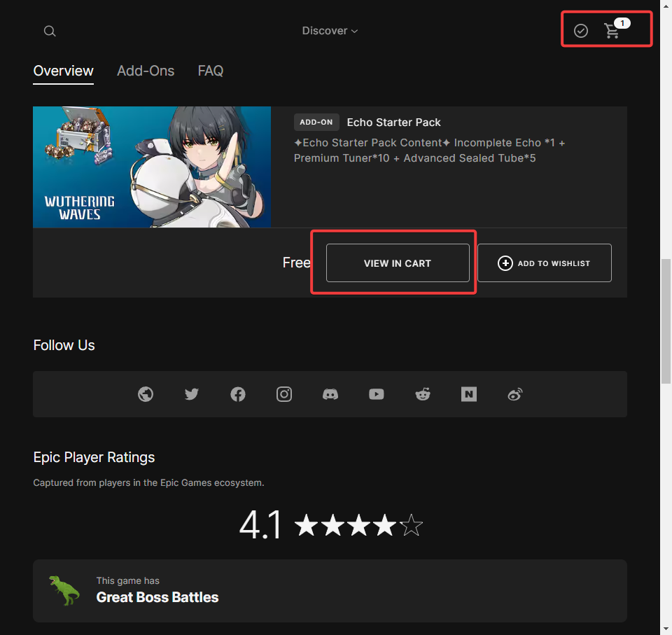Image resolution: width=672 pixels, height=635 pixels.
Task: Open the Echo Starter Pack artwork thumbnail
Action: (152, 167)
